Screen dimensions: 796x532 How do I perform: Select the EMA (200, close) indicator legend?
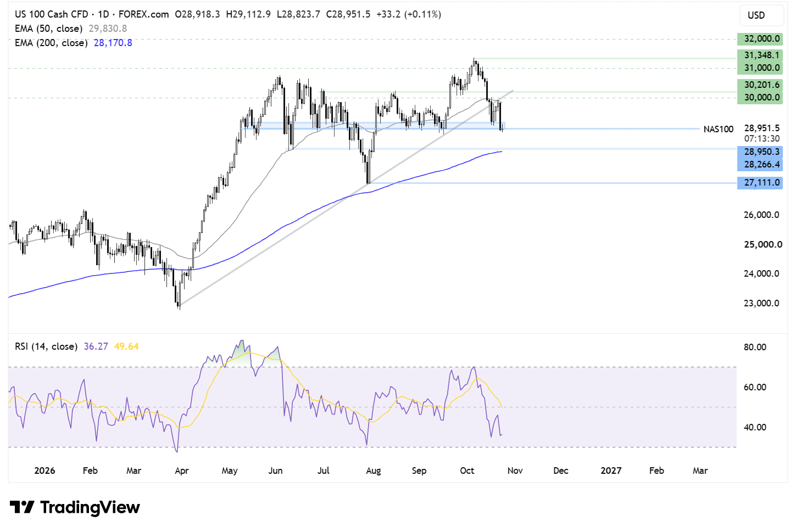point(51,43)
